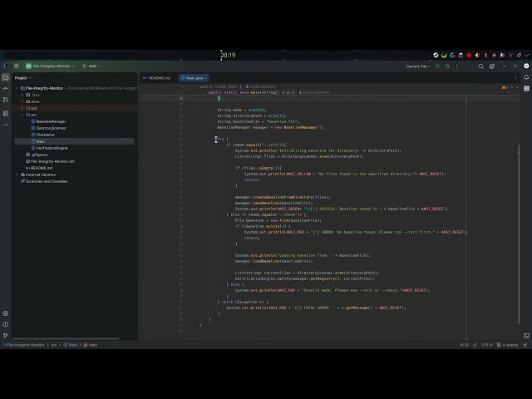Click the Steam tray icon

click(436, 55)
